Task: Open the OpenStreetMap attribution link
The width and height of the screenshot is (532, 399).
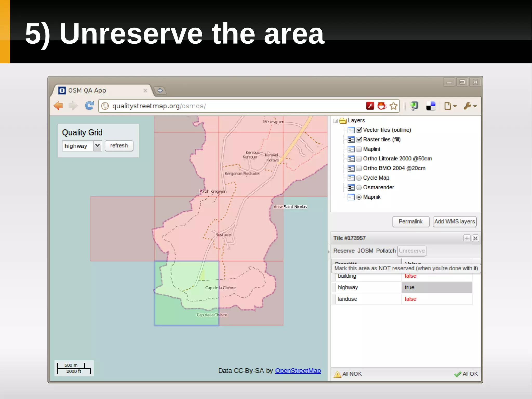Action: pyautogui.click(x=298, y=371)
